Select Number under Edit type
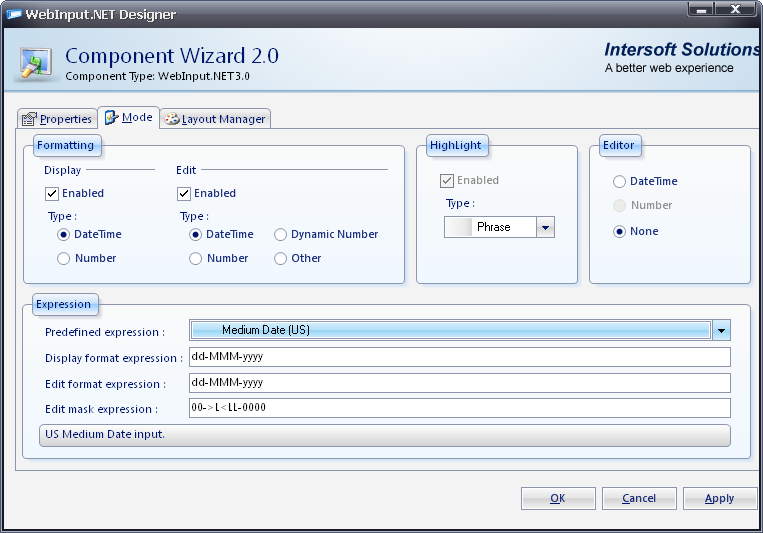Screen dimensions: 763x533 [x=196, y=259]
